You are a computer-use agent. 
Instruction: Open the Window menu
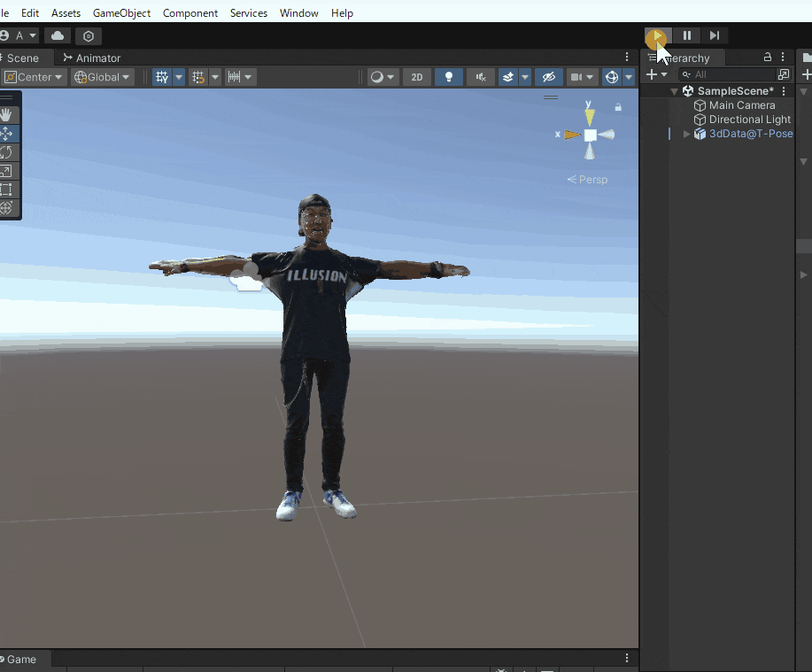click(298, 13)
